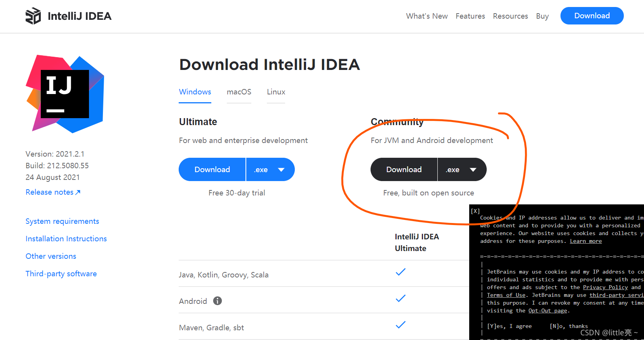644x340 pixels.
Task: Click Learn more in cookie notice
Action: pos(586,241)
